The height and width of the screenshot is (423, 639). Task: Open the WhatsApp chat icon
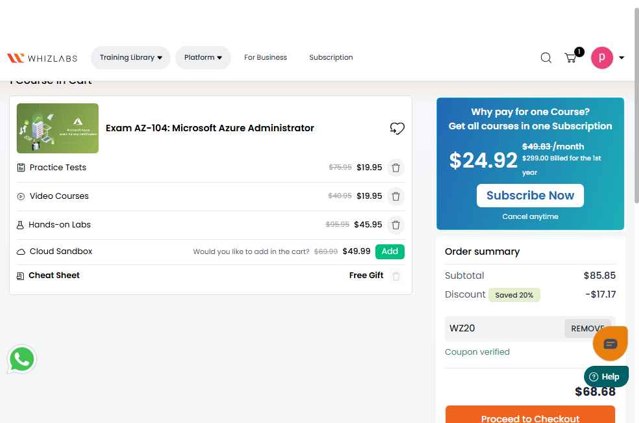tap(22, 359)
